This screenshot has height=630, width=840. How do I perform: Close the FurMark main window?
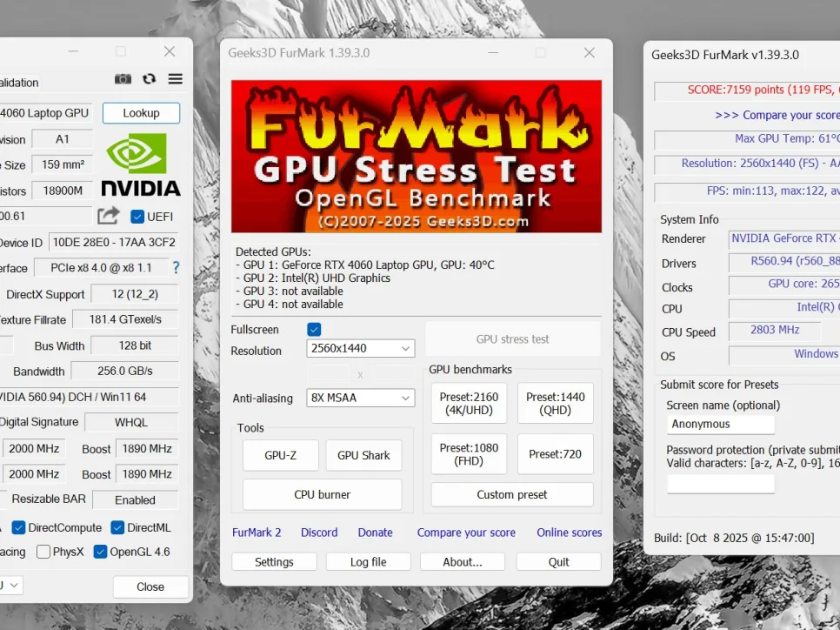pyautogui.click(x=589, y=53)
